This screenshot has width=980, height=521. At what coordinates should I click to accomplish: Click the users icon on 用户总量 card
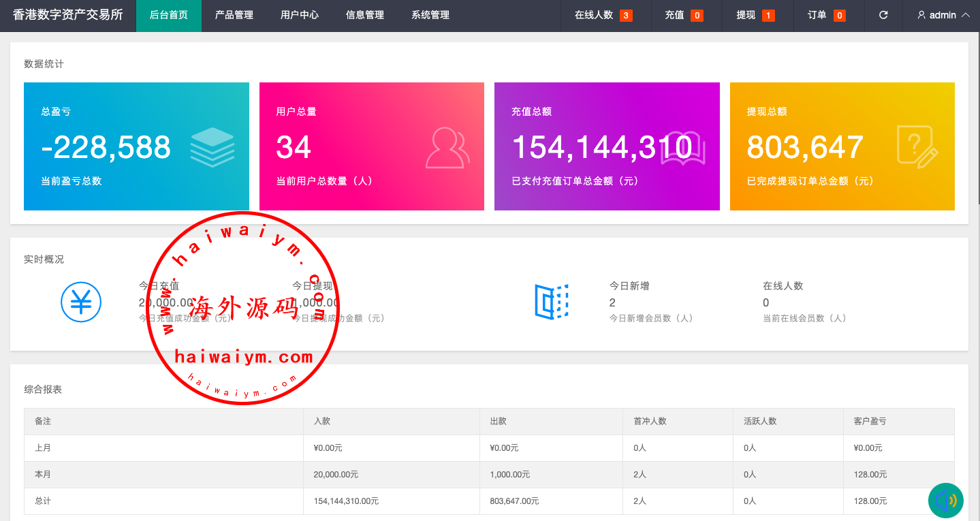[447, 147]
